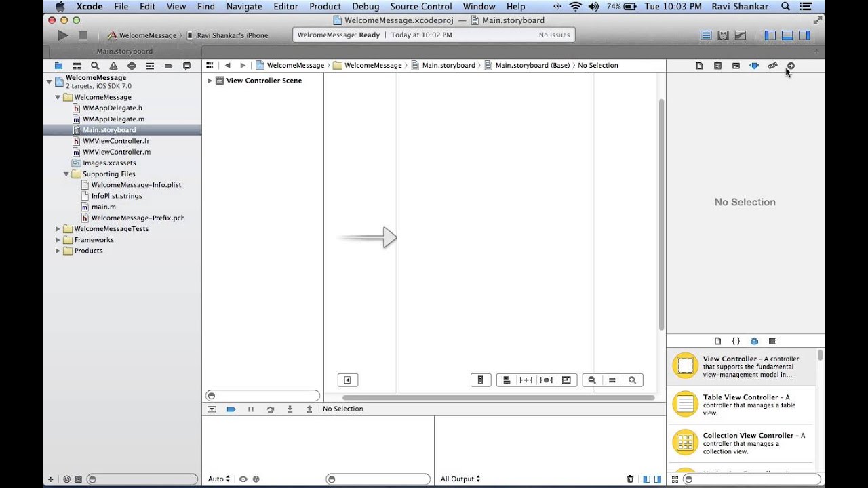Open the Product menu
Viewport: 868px width, 488px height.
click(x=325, y=7)
